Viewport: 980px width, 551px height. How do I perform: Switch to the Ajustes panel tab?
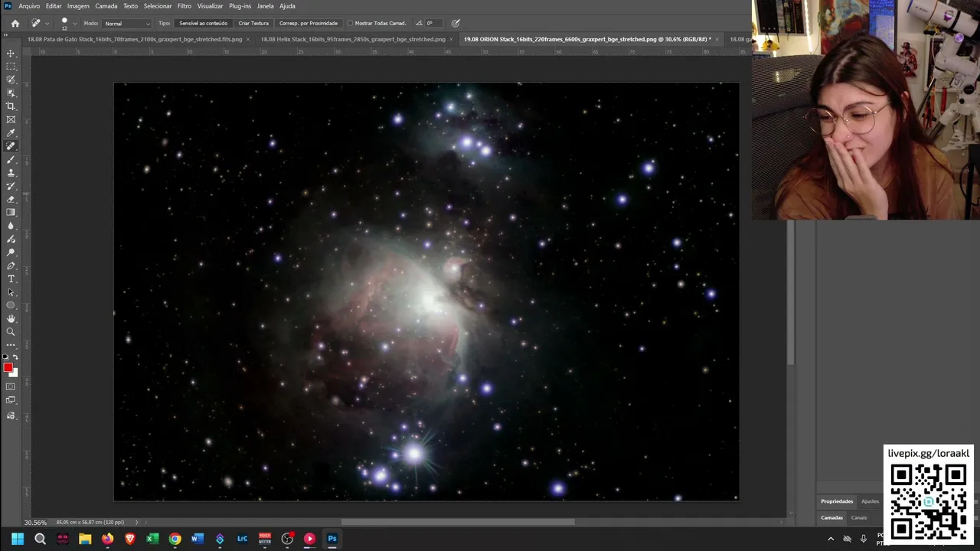870,501
